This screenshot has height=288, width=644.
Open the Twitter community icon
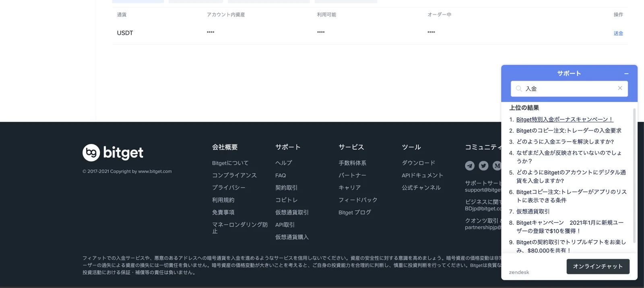coord(483,165)
